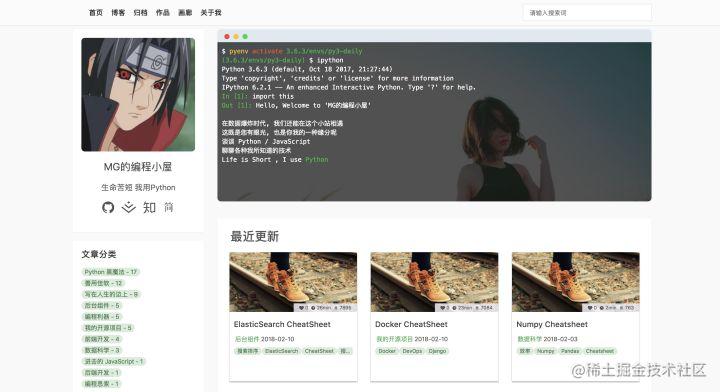Open 我的开源项目 category on Docker card

[x=394, y=339]
